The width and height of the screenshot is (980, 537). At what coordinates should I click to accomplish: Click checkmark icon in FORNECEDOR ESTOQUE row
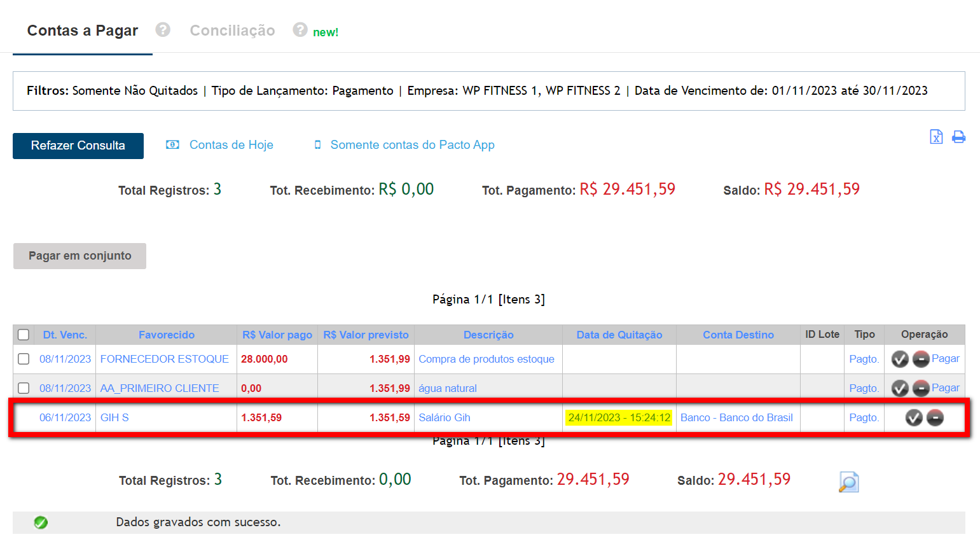[x=899, y=359]
